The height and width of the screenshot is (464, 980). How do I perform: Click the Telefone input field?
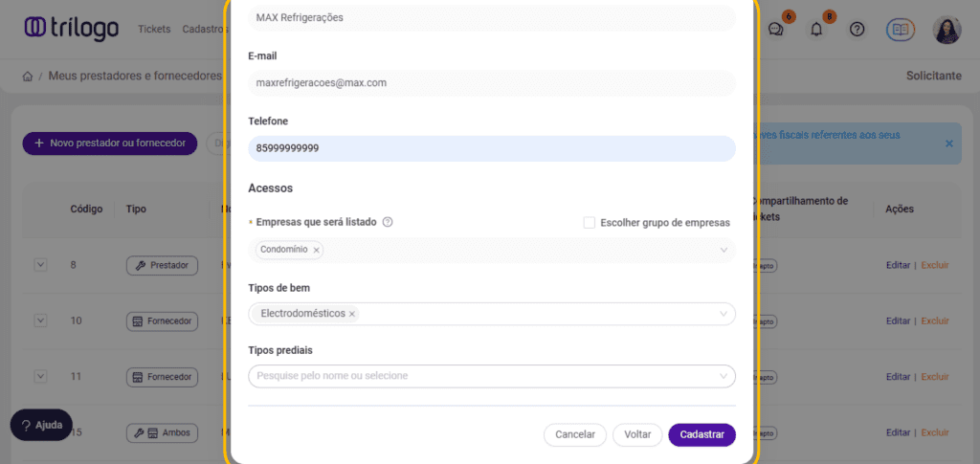[x=491, y=148]
